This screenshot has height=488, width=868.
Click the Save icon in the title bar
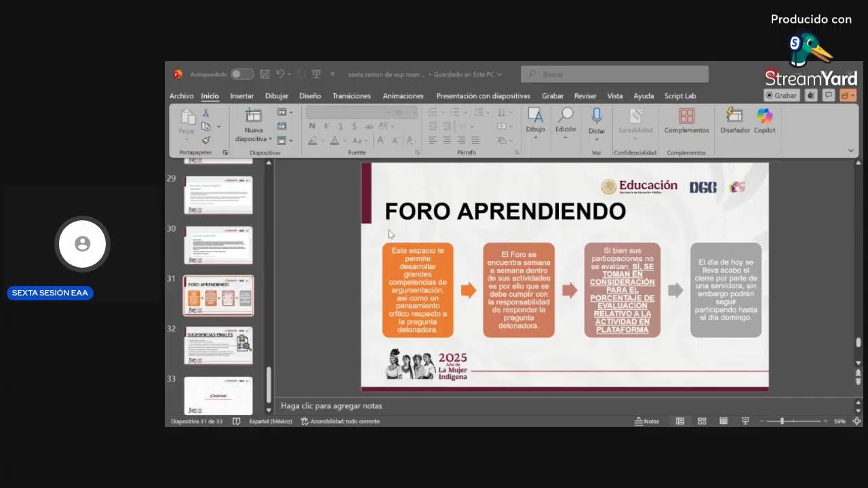pyautogui.click(x=264, y=74)
